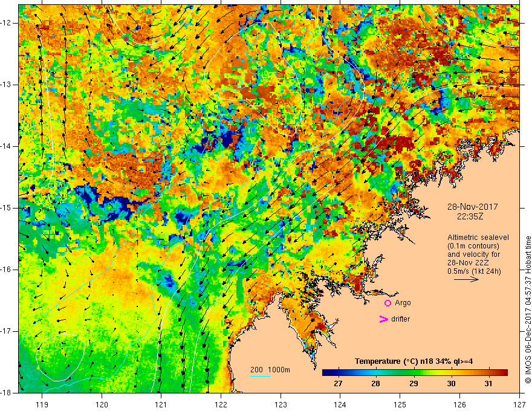Click the longitude label 123
The width and height of the screenshot is (532, 411).
click(x=281, y=404)
